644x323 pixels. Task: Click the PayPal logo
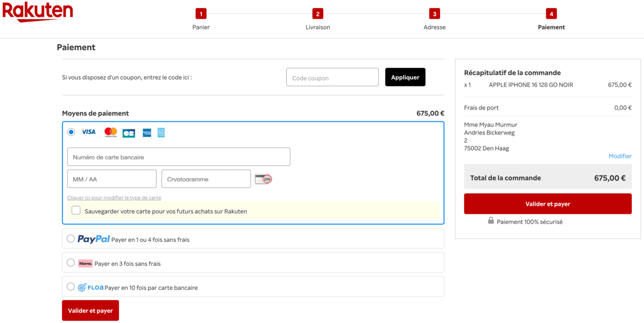94,239
